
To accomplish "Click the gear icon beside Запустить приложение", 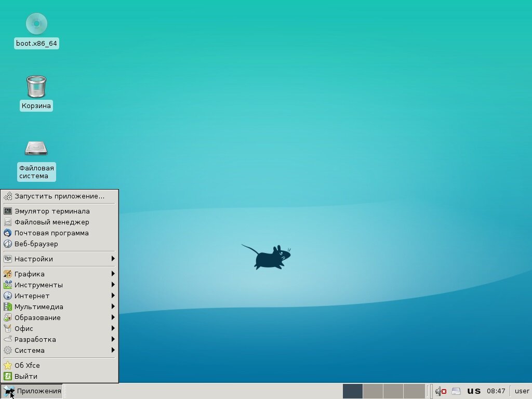I will (x=7, y=196).
